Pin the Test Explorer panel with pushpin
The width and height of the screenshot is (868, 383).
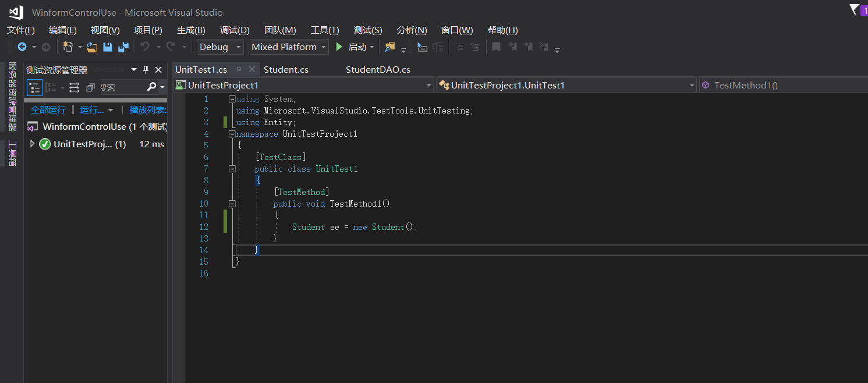coord(146,70)
